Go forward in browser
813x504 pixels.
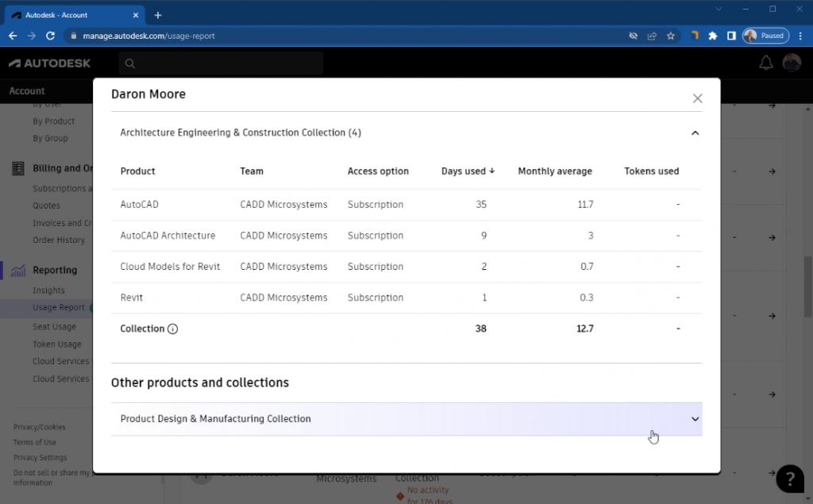32,36
